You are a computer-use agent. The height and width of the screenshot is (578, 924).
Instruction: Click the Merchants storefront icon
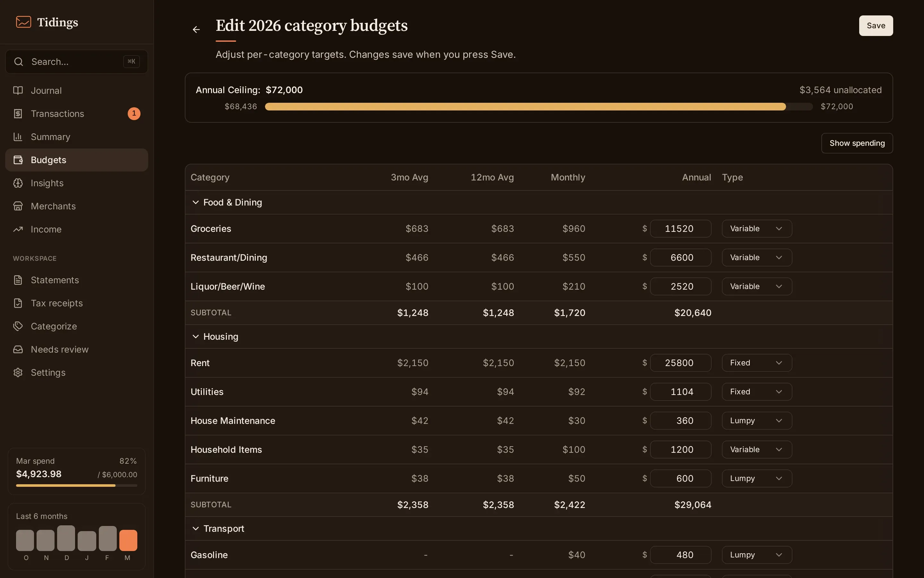[x=18, y=206]
